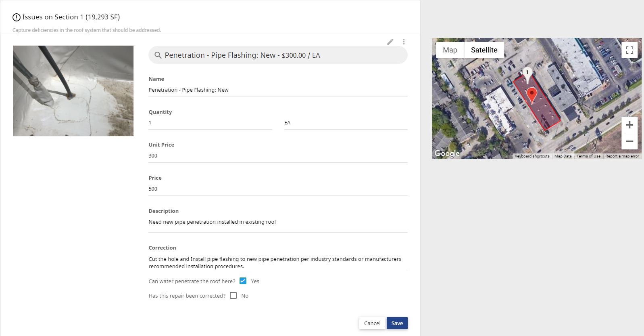This screenshot has height=336, width=644.
Task: Click the Cancel button
Action: (372, 323)
